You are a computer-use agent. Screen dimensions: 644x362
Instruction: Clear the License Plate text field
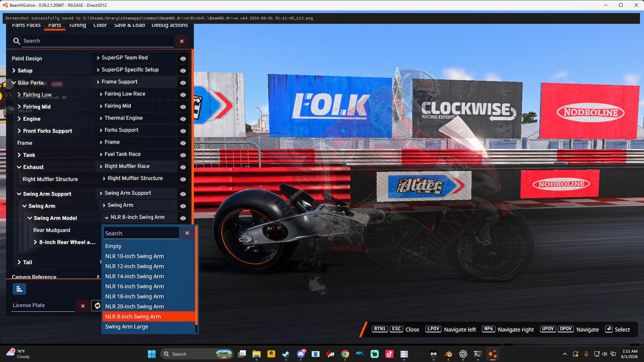[83, 306]
